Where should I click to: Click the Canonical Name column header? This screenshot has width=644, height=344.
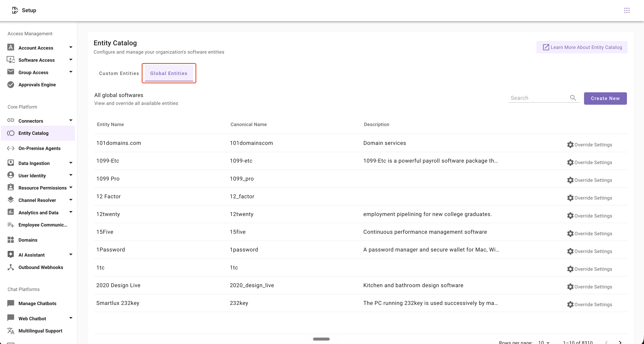pyautogui.click(x=249, y=124)
